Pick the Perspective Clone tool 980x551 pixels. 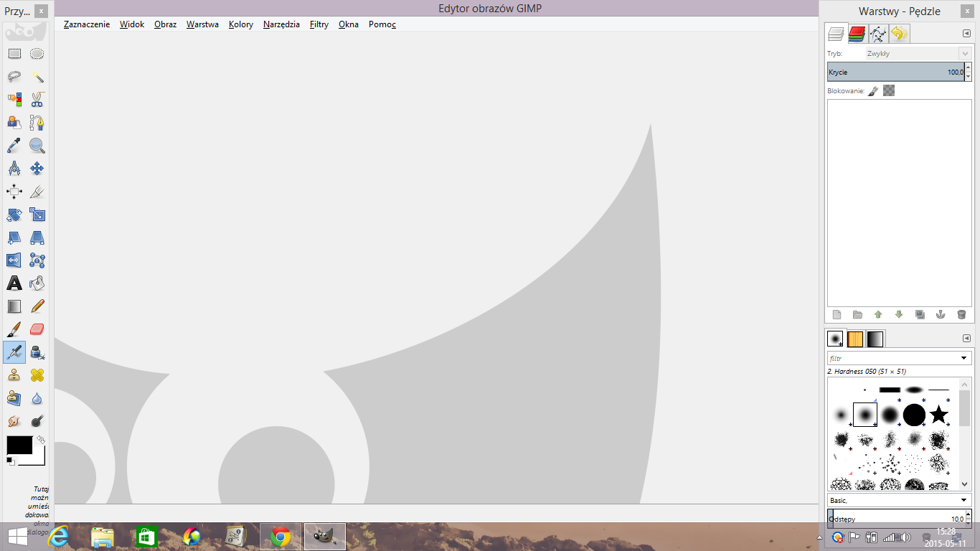tap(14, 398)
